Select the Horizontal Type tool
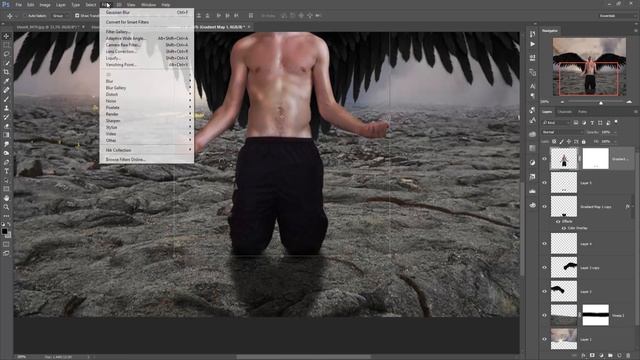Screen dimensions: 640x360 click(6, 171)
